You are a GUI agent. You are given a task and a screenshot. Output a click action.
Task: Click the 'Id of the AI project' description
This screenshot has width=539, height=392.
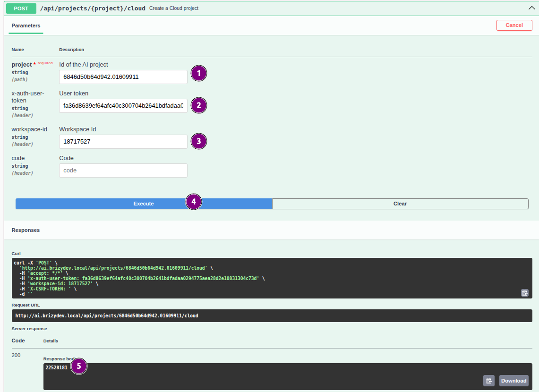[x=84, y=65]
